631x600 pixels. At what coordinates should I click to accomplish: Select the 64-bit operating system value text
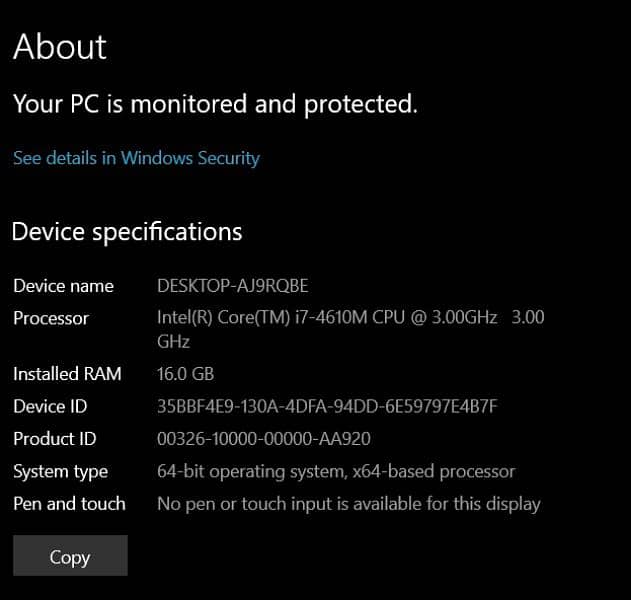336,471
